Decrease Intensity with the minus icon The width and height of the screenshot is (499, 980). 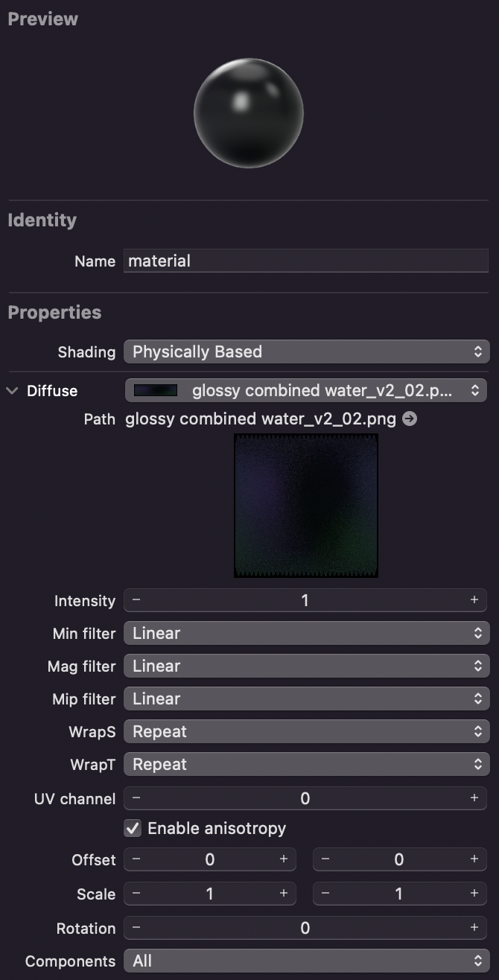click(x=136, y=600)
